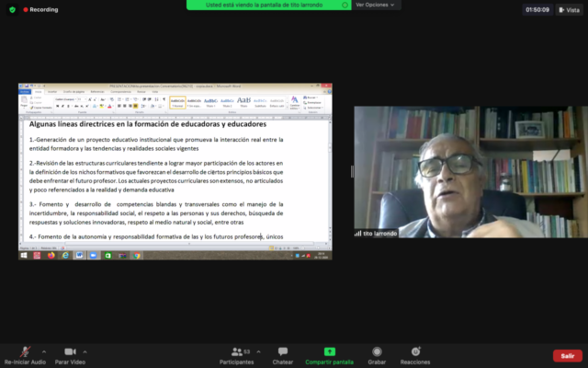Viewport: 588px width, 368px height.
Task: Open the Insertar tab in Word ribbon
Action: (x=52, y=92)
